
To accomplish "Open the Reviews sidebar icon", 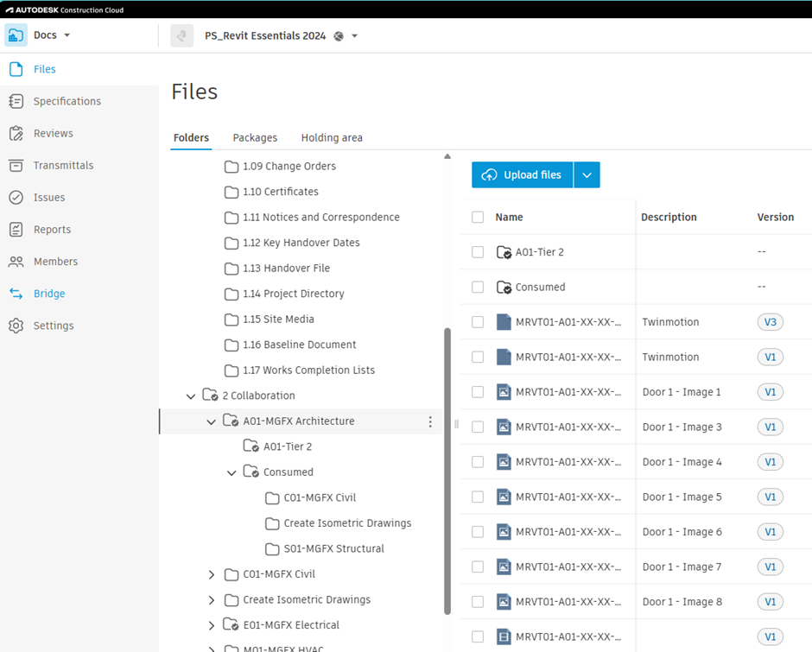I will pyautogui.click(x=16, y=133).
